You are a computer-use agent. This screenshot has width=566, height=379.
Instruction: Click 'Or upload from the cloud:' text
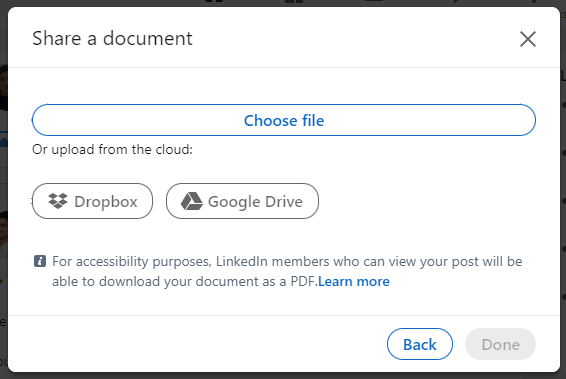coord(112,149)
